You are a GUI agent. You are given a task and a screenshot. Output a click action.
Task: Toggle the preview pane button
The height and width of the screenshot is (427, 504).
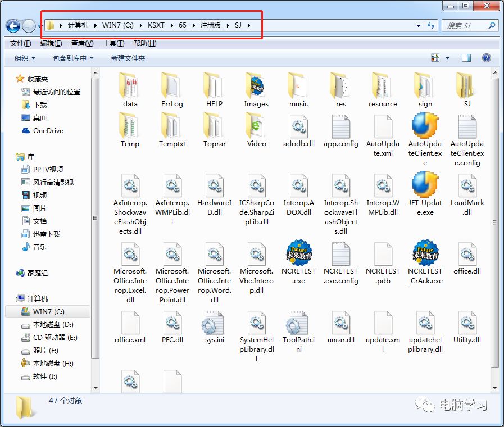tap(466, 58)
